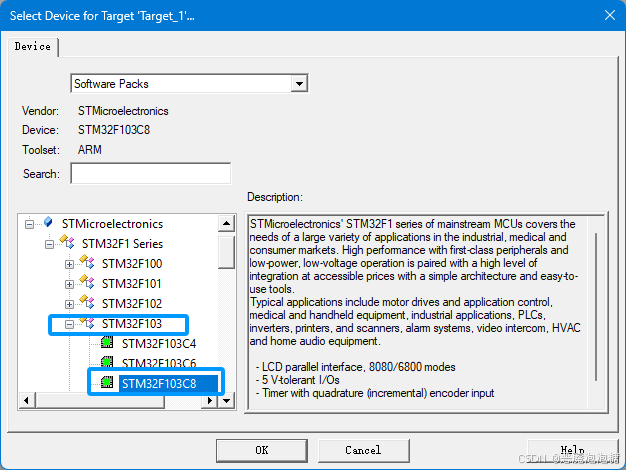Click the device tree horizontal scrollbar thumb

coord(100,400)
